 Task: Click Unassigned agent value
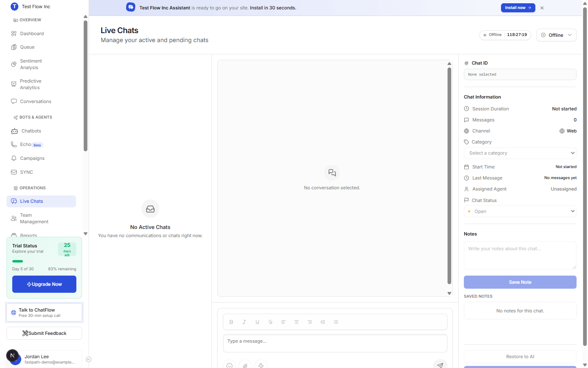563,189
